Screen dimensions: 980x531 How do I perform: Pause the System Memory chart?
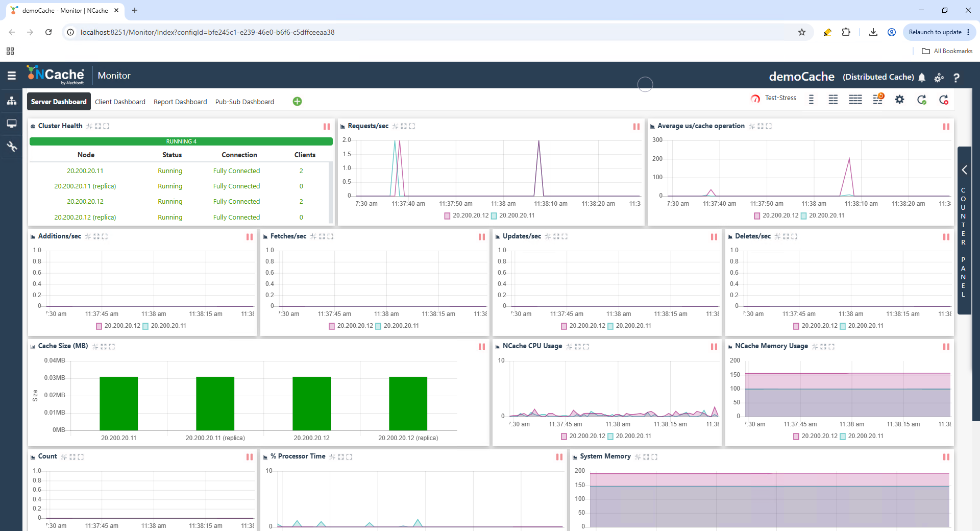coord(946,457)
